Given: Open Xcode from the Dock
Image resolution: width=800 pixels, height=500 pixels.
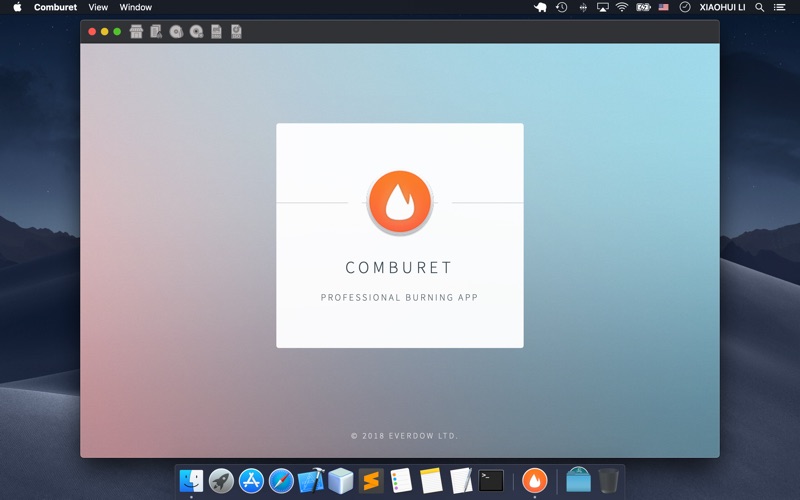Looking at the screenshot, I should [311, 481].
